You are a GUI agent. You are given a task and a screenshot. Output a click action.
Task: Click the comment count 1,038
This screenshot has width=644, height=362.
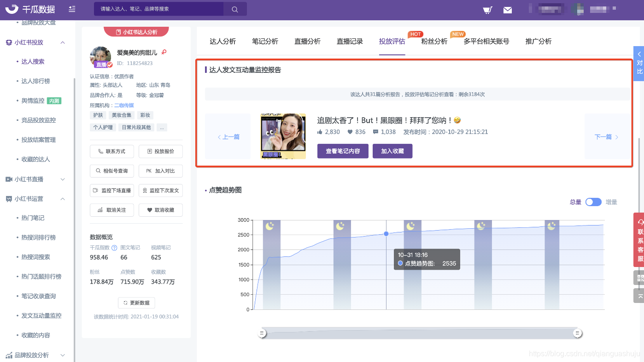[x=384, y=132]
